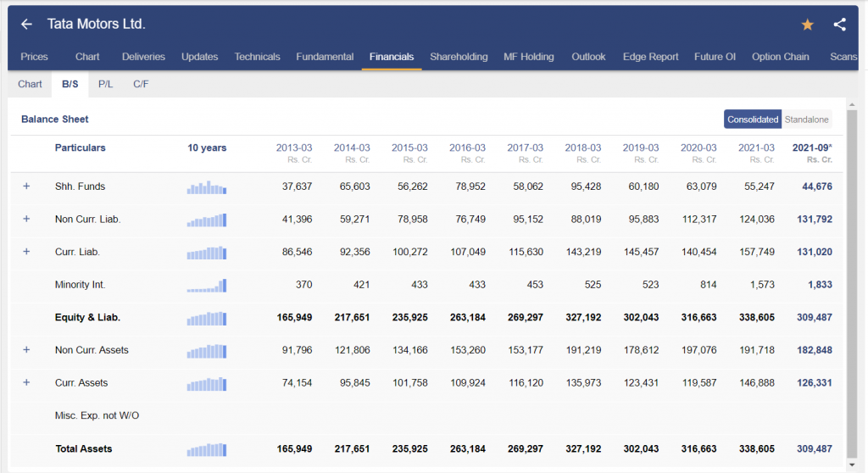Expand the Non Curr. Assets row
The image size is (868, 473).
[x=26, y=349]
